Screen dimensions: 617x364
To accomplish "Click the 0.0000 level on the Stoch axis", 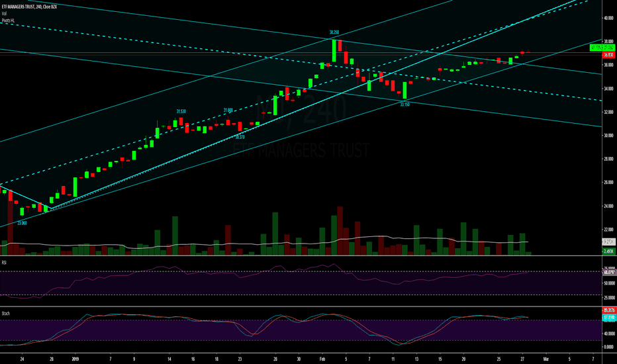I will pyautogui.click(x=609, y=347).
